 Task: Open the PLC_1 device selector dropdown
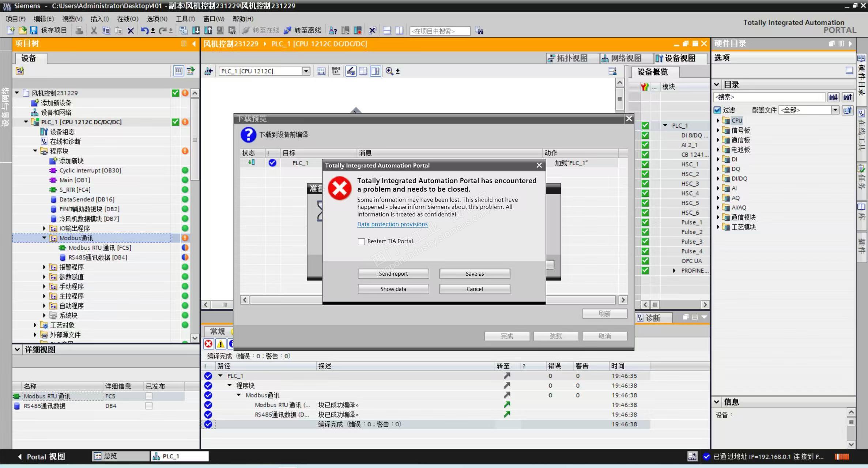[x=306, y=71]
